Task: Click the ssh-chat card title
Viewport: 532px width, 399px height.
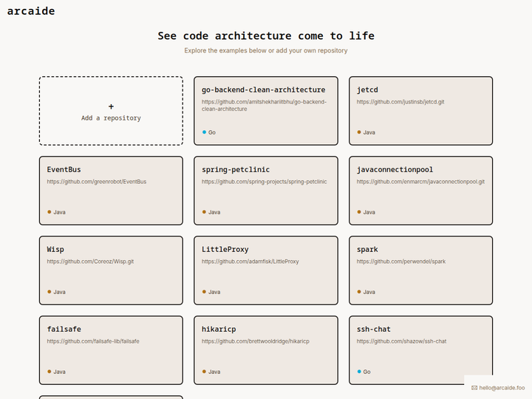Action: click(x=374, y=329)
